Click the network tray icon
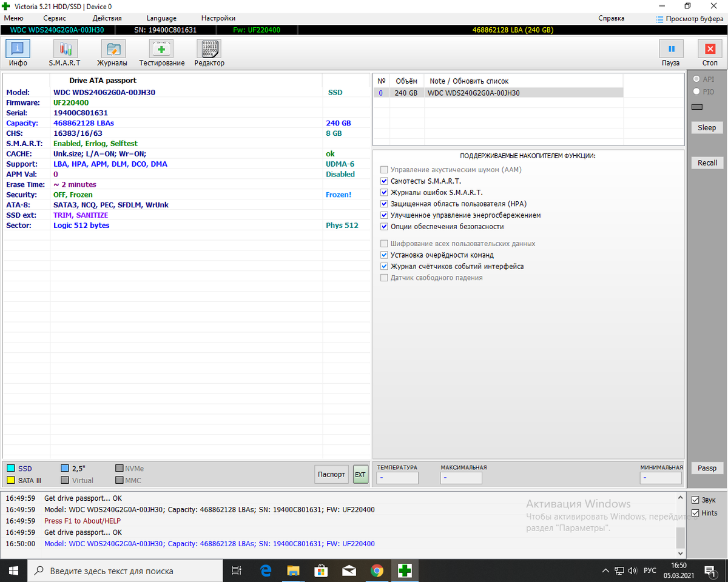 [x=619, y=570]
